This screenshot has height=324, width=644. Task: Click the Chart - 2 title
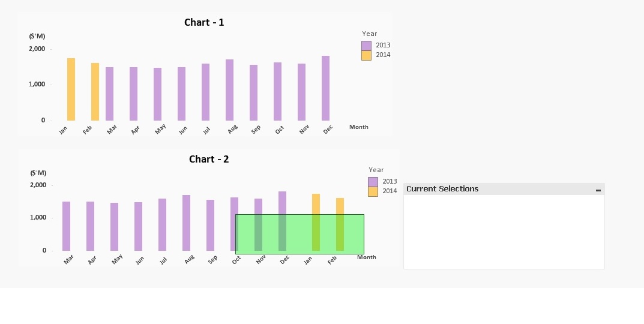coord(209,160)
